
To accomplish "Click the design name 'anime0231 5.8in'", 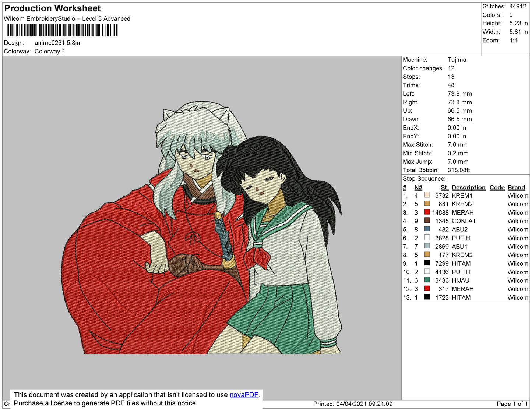I will pos(57,43).
